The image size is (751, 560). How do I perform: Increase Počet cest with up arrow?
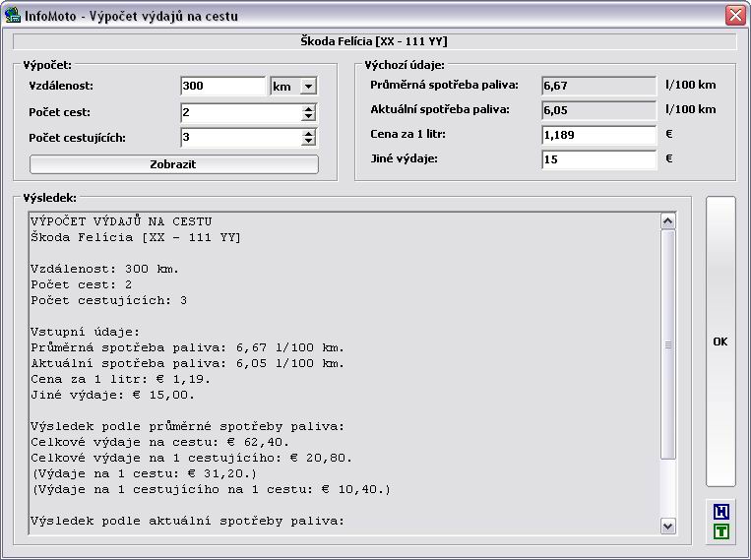point(308,108)
